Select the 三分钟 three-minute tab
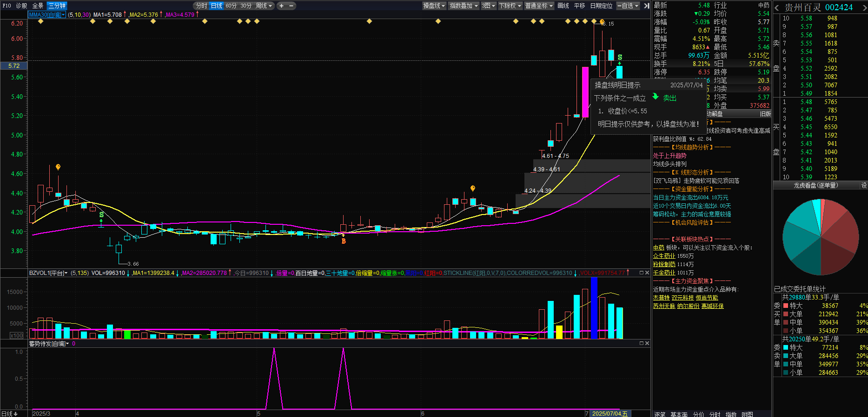 pos(57,6)
